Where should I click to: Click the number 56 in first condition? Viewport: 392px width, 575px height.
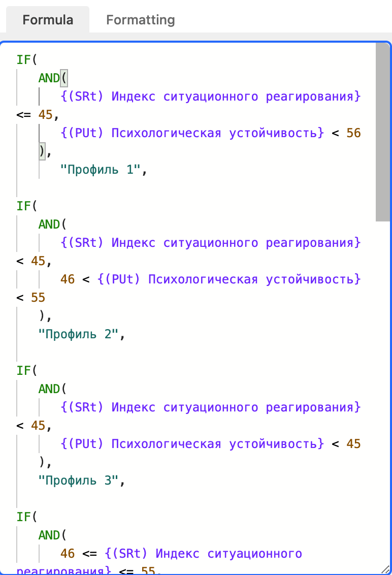[353, 133]
